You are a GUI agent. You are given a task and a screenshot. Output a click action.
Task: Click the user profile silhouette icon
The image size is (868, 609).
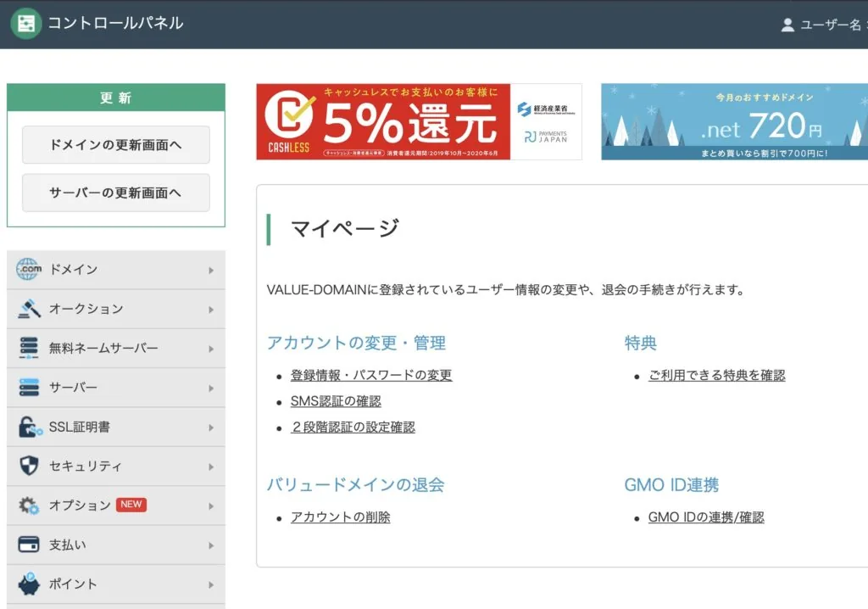787,25
